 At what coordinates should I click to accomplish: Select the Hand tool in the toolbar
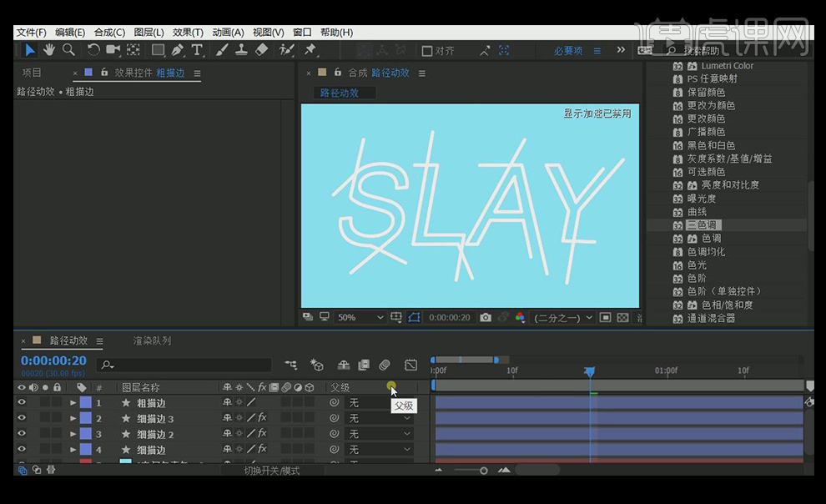coord(49,50)
